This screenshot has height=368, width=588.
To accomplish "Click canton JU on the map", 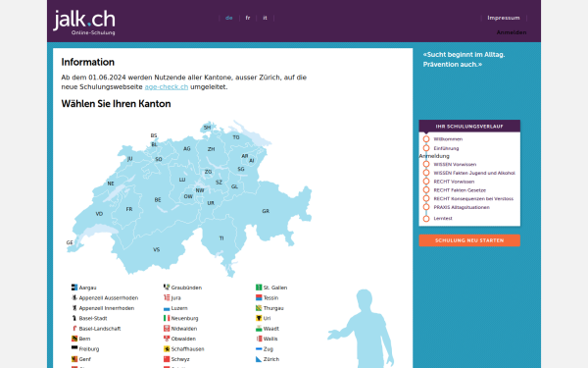I will (x=129, y=158).
